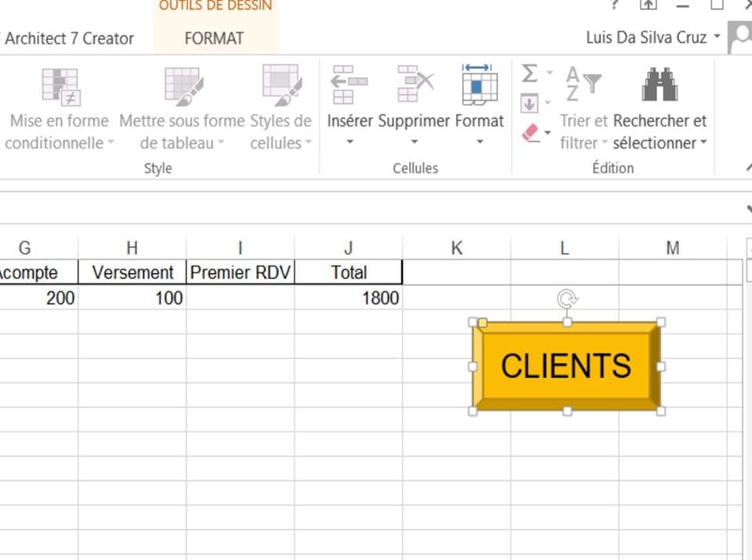752x560 pixels.
Task: Select the cell containing 1800
Action: pos(349,298)
